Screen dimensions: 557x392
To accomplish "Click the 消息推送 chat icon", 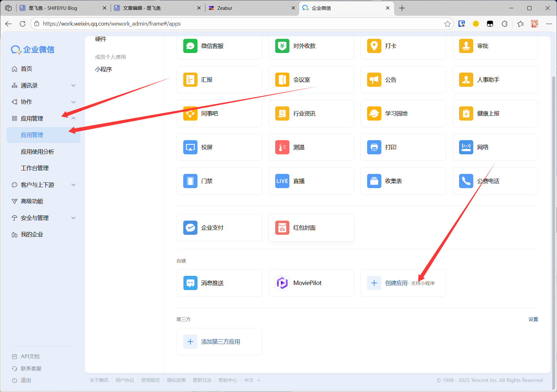I will pyautogui.click(x=190, y=283).
